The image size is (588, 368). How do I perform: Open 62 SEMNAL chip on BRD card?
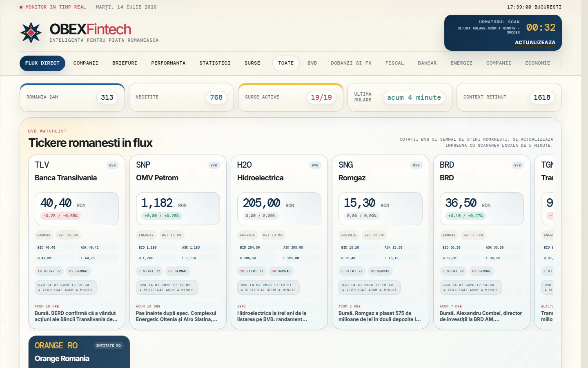(x=481, y=271)
